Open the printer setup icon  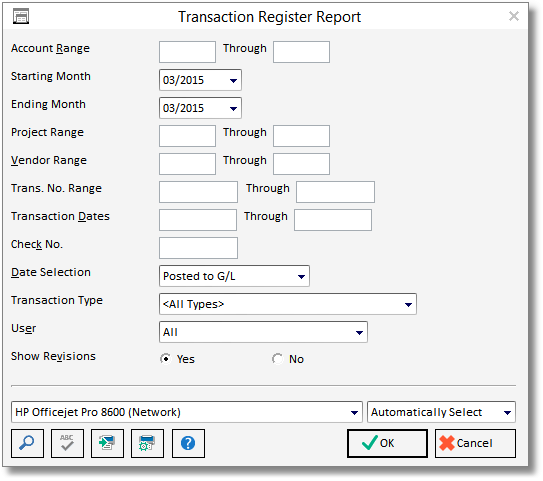pyautogui.click(x=148, y=443)
